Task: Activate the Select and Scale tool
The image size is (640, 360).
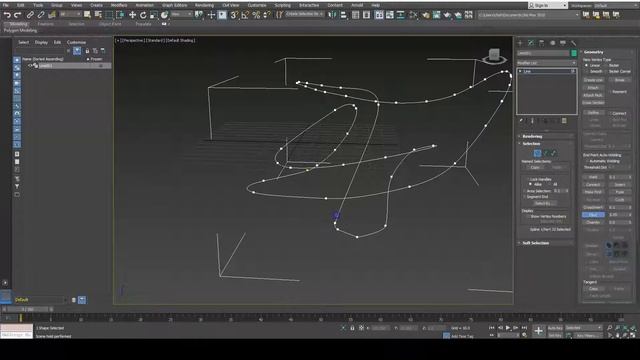Action: point(153,15)
